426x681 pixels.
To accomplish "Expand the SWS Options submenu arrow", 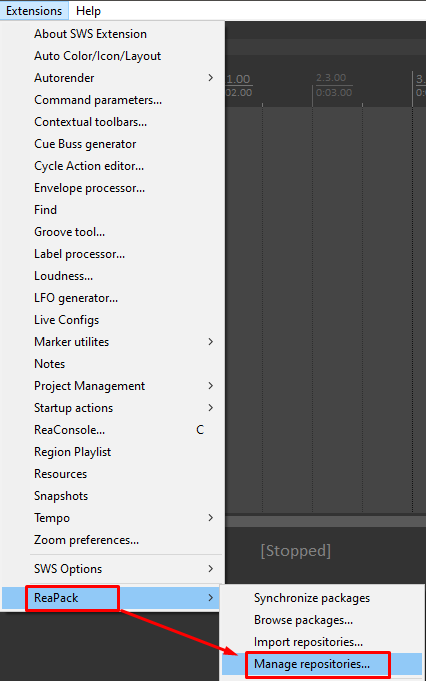I will pyautogui.click(x=211, y=569).
